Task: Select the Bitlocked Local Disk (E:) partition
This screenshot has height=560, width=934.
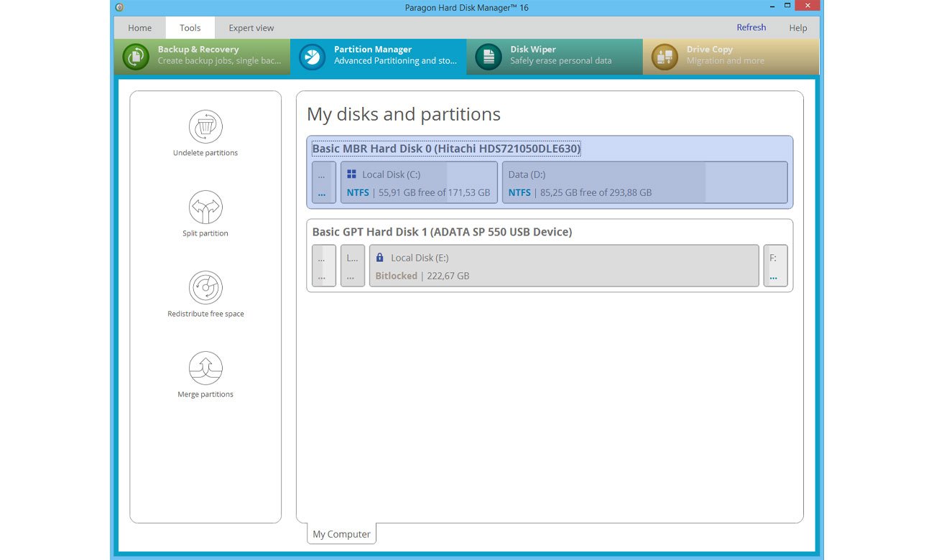Action: (x=564, y=266)
